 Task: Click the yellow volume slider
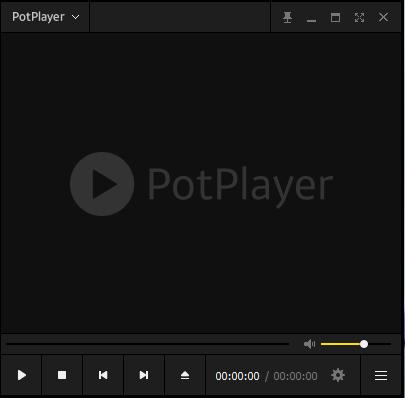(356, 344)
